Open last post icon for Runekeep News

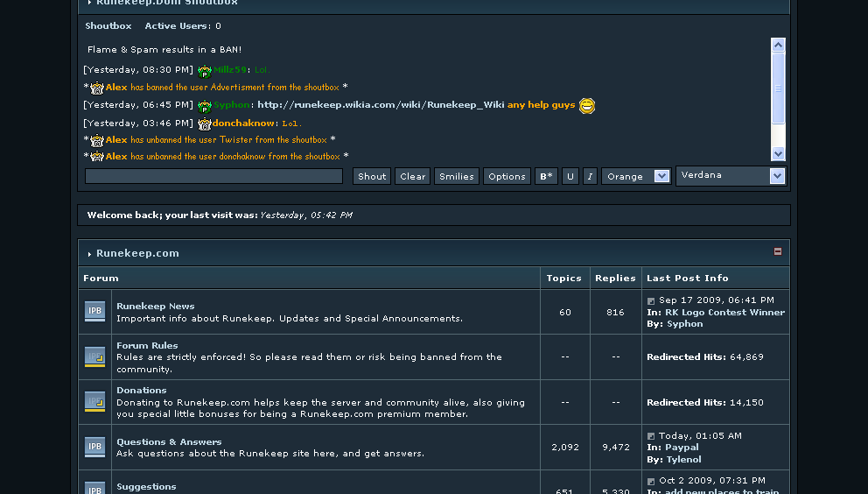pos(651,301)
